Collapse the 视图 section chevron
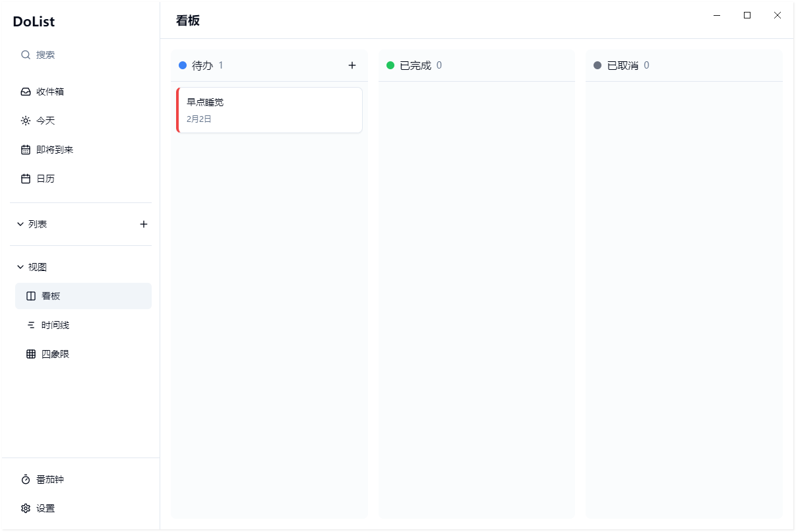The height and width of the screenshot is (532, 796). click(x=20, y=266)
